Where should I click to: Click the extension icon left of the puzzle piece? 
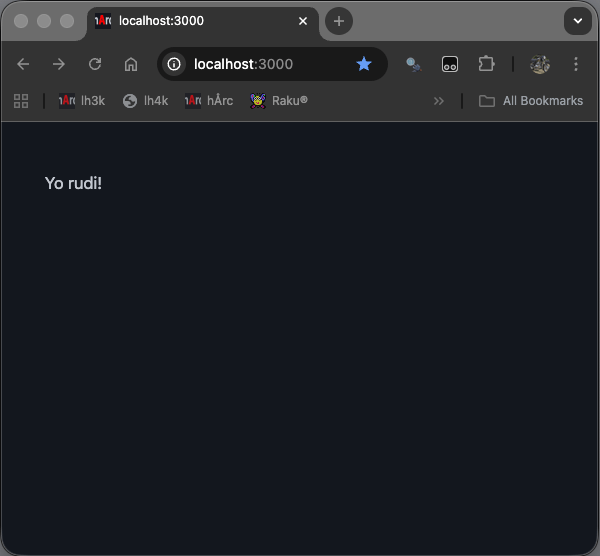click(450, 64)
